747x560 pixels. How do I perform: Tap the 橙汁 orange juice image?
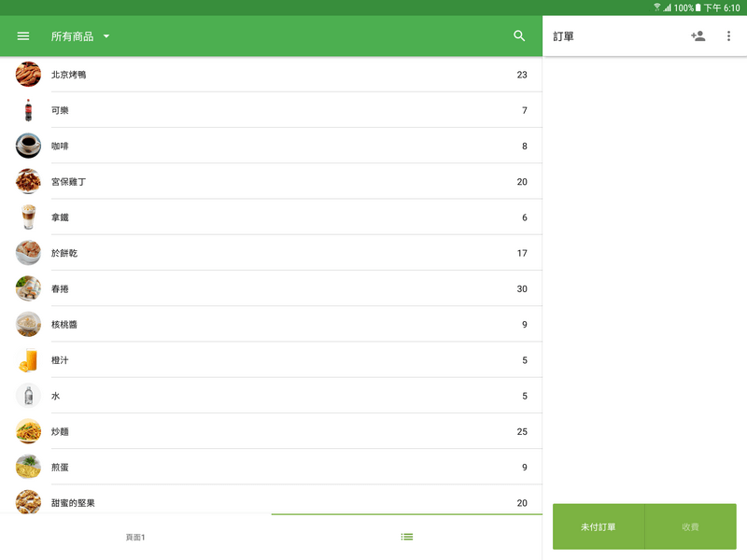point(28,360)
